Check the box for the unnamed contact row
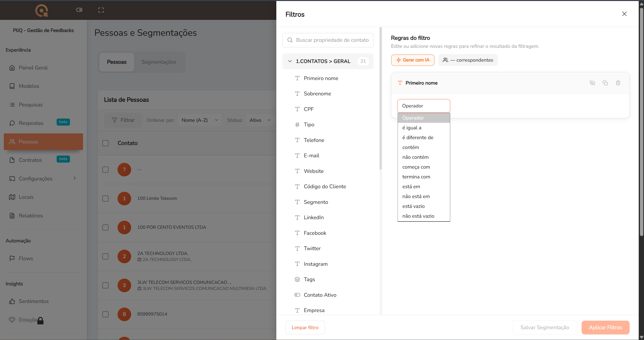This screenshot has height=340, width=644. pyautogui.click(x=105, y=170)
